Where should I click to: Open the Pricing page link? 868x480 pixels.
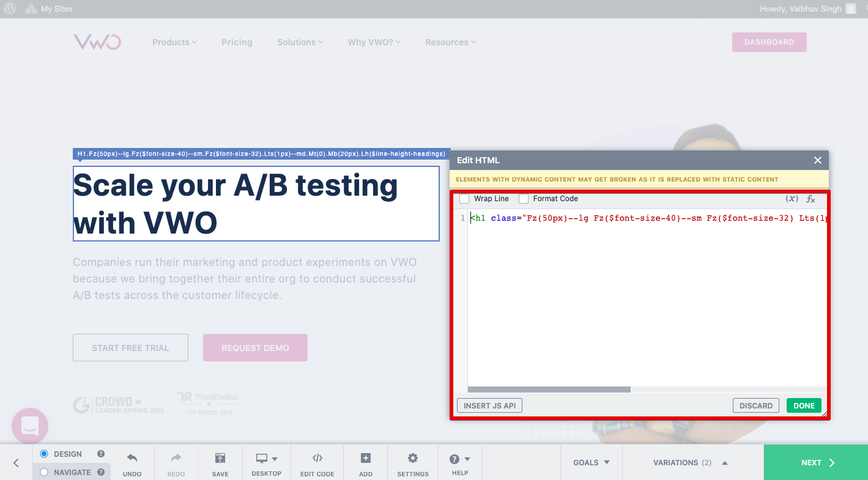click(237, 42)
